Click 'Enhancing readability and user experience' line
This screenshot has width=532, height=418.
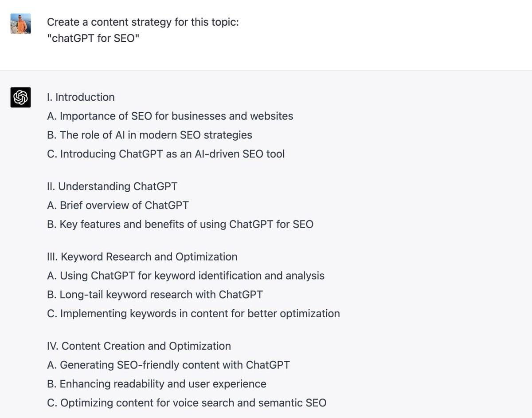click(x=156, y=384)
